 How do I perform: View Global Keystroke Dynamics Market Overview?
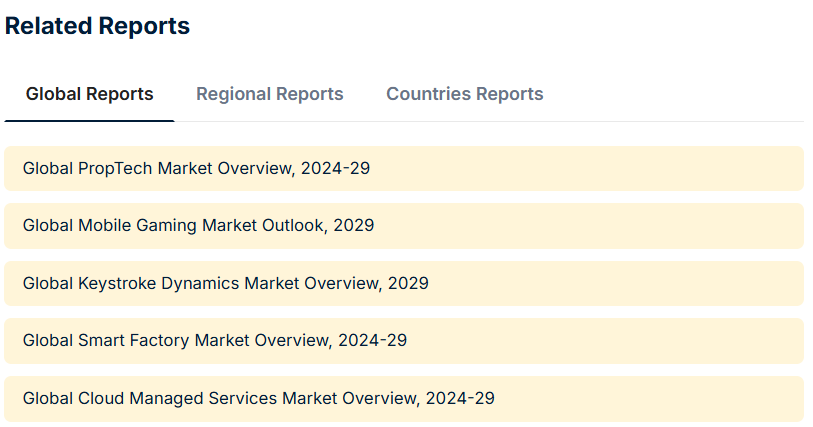404,283
